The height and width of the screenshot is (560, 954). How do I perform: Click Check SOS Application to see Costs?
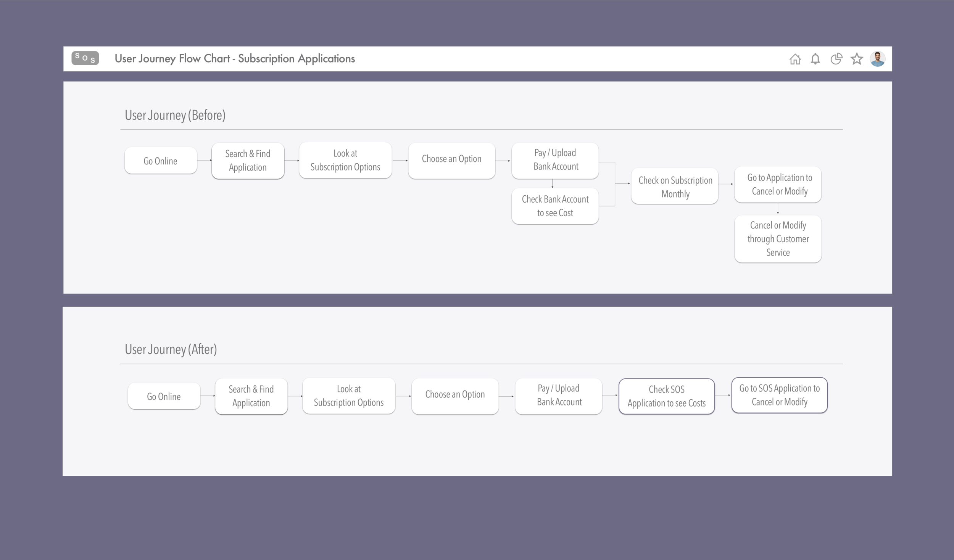point(666,396)
